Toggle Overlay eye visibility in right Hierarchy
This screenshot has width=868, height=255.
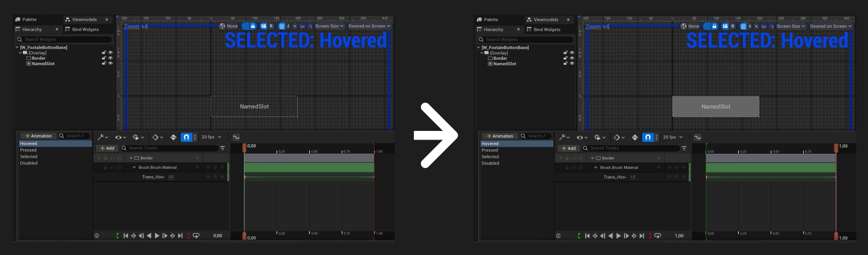coord(572,53)
